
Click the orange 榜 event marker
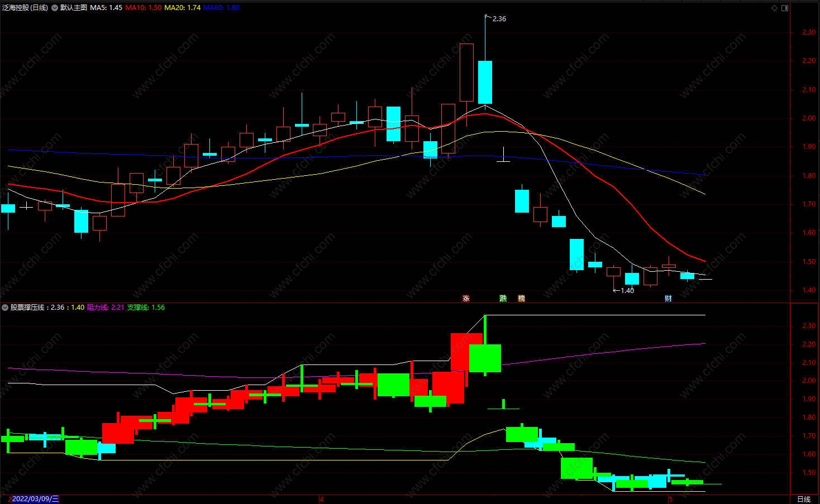(x=521, y=299)
